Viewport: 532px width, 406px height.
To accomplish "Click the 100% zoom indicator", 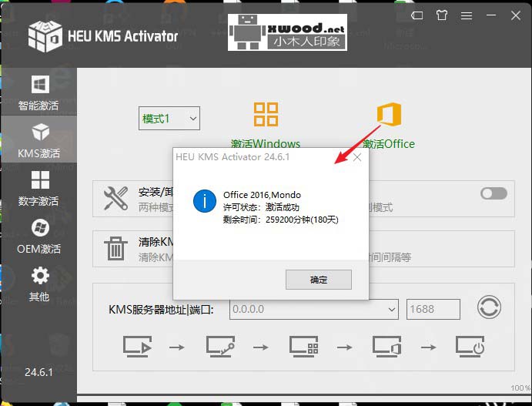I will 520,388.
